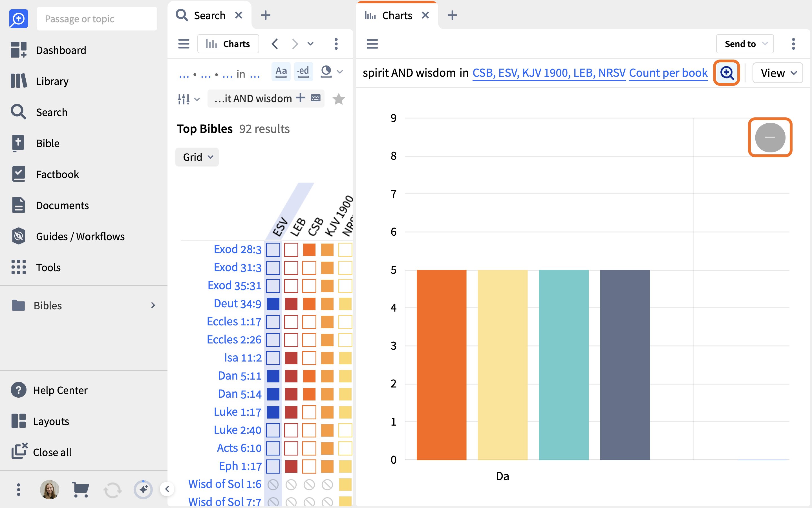Focus the Passage or topic field

pos(97,18)
